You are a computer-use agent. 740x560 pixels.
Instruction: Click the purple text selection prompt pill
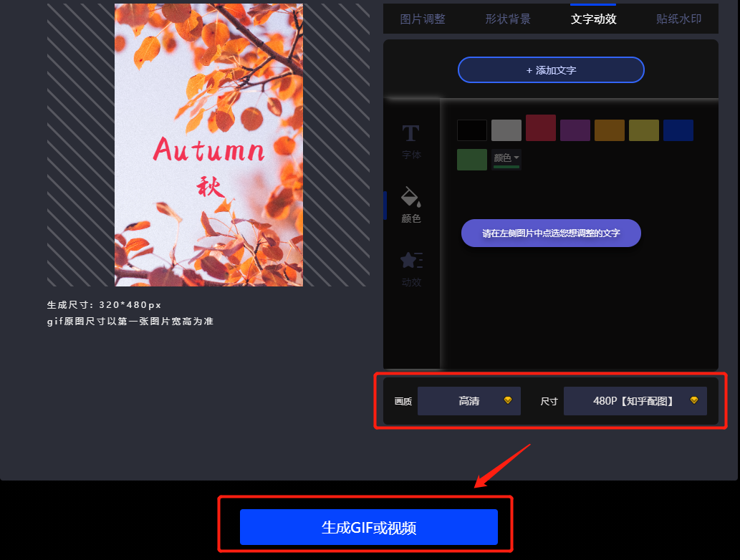pos(551,233)
